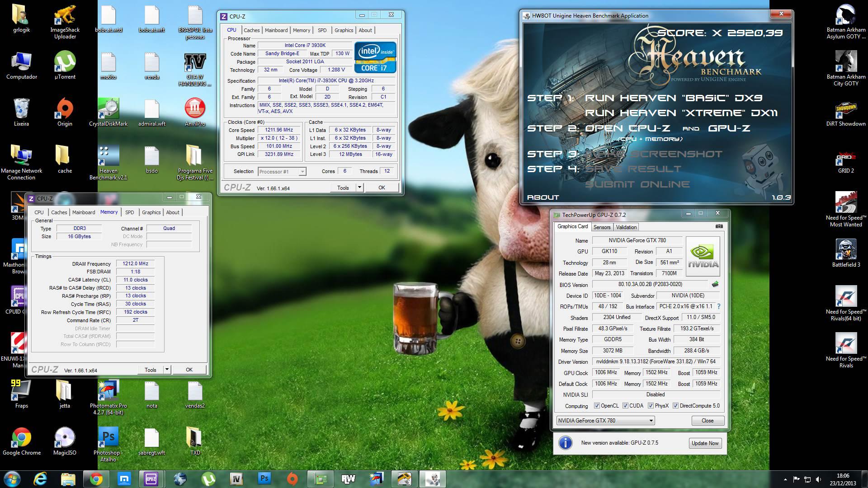This screenshot has height=488, width=868.
Task: Click RUN HEAVEN "BASIC" DX9 option
Action: 674,98
